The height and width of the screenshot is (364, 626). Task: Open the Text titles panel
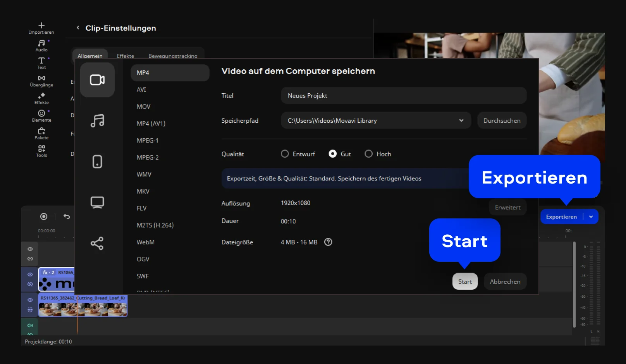point(41,63)
